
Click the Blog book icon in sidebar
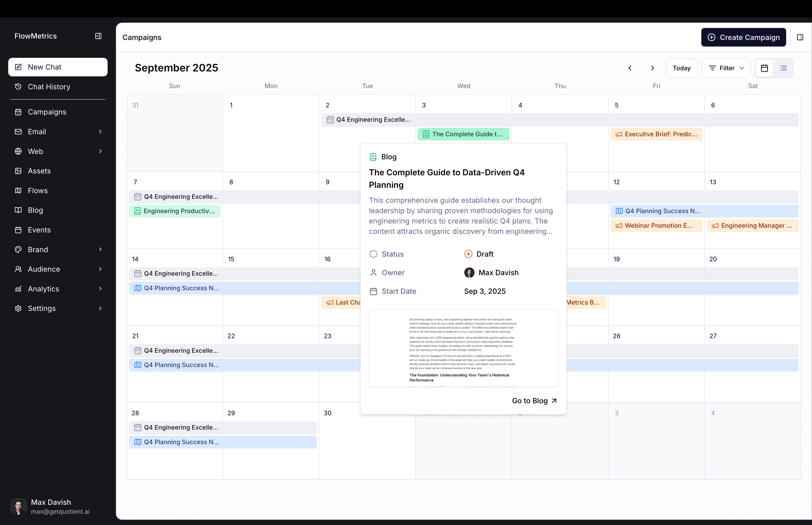tap(18, 210)
